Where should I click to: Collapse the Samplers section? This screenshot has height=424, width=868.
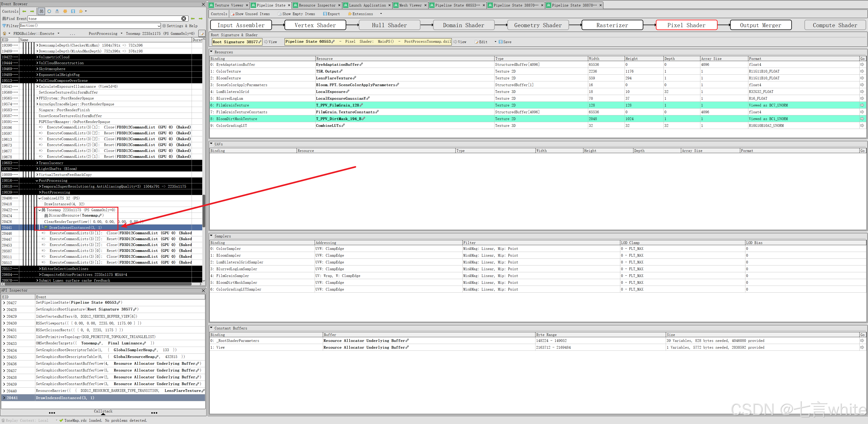click(x=212, y=236)
